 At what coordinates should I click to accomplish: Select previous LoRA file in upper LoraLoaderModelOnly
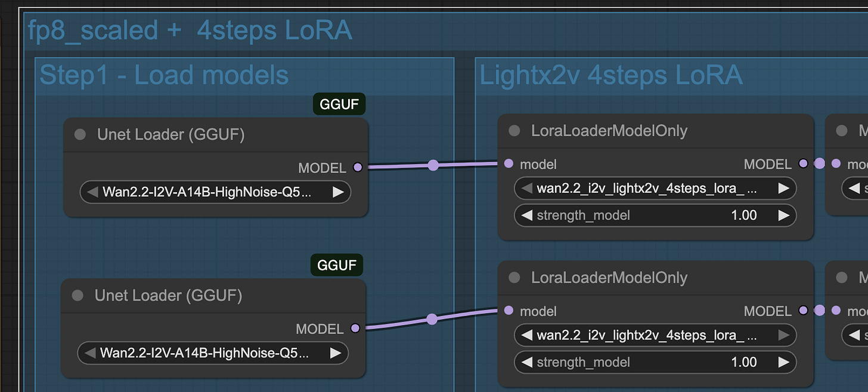pyautogui.click(x=526, y=188)
